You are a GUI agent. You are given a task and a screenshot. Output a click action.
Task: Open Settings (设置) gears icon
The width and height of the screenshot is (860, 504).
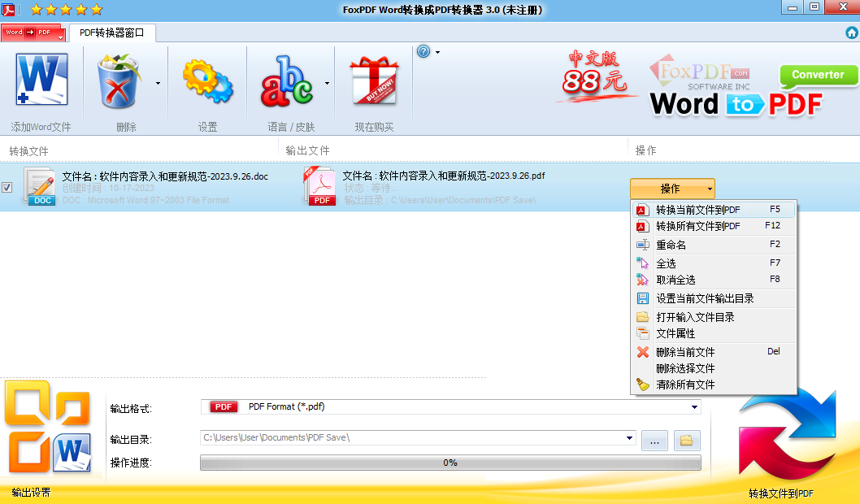click(x=207, y=80)
